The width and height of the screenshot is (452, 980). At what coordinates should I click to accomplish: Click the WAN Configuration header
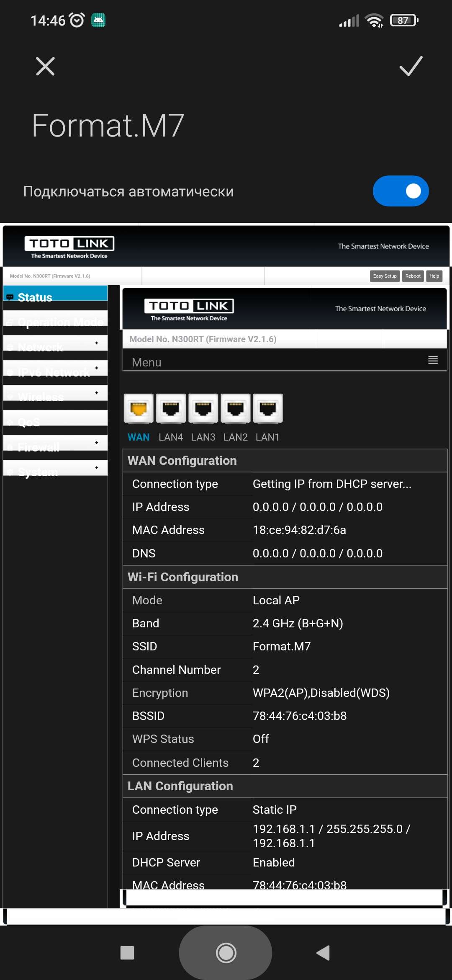point(285,461)
